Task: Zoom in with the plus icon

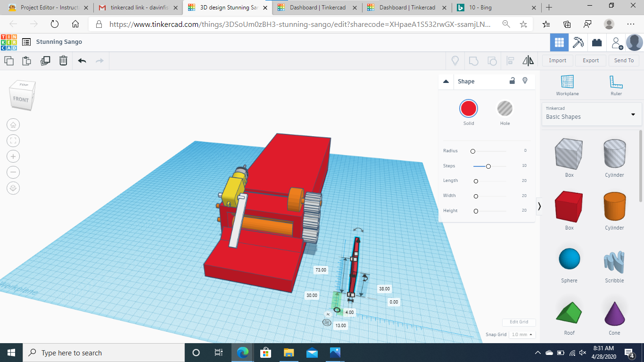Action: 13,156
